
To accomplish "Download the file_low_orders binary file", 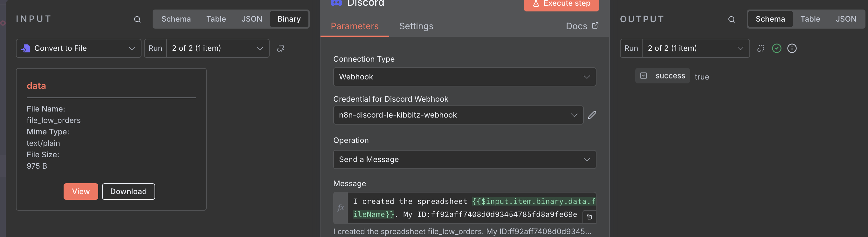I will 128,192.
